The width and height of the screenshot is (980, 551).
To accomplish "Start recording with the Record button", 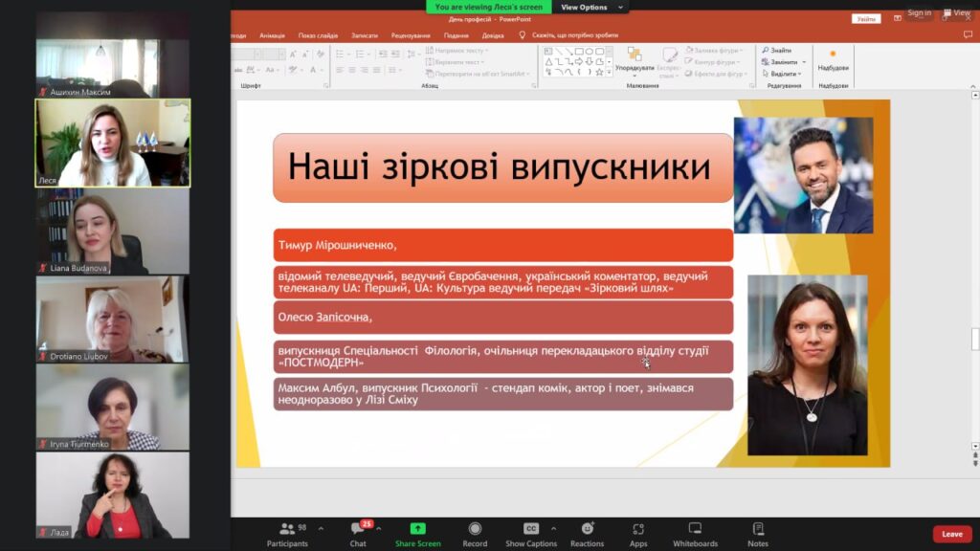I will click(x=475, y=534).
